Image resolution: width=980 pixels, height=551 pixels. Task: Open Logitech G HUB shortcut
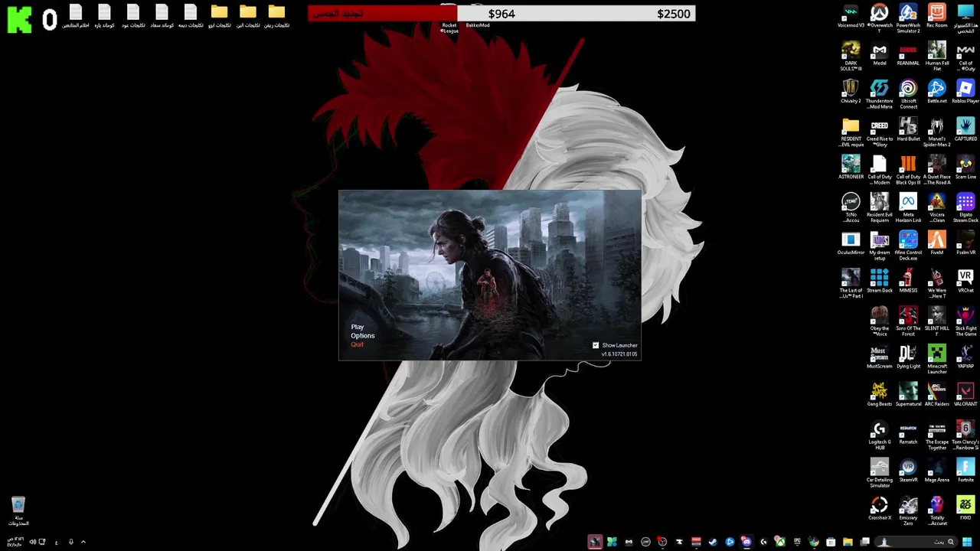880,434
